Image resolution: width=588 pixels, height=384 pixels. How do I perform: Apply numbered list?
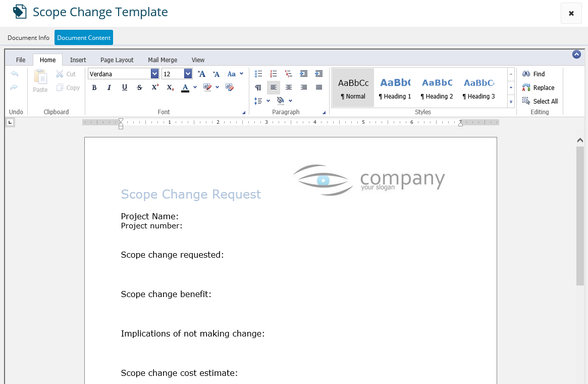(x=274, y=74)
